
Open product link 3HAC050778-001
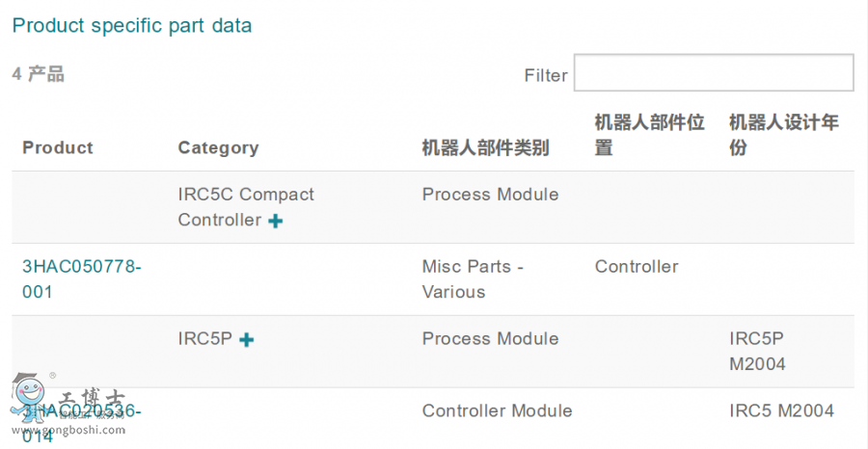point(82,278)
